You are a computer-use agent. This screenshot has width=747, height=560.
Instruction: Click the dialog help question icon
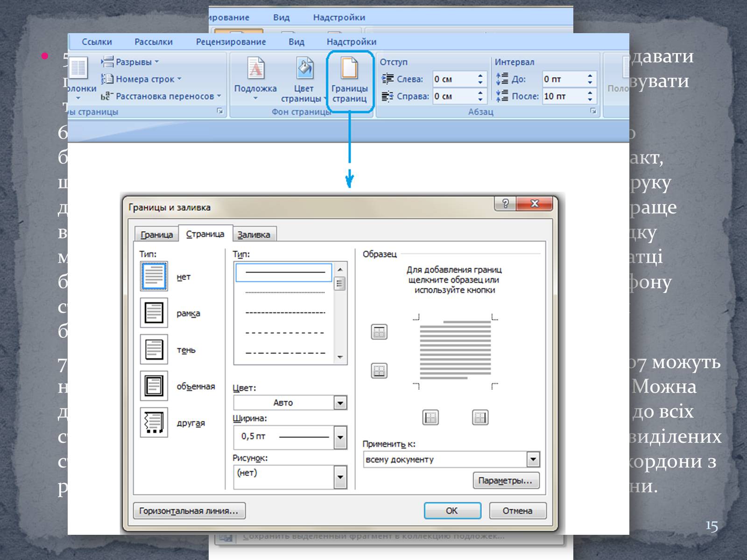[x=505, y=204]
